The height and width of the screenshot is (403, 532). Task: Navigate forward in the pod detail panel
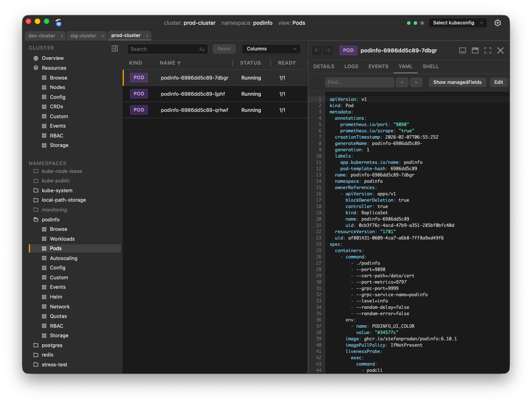328,50
